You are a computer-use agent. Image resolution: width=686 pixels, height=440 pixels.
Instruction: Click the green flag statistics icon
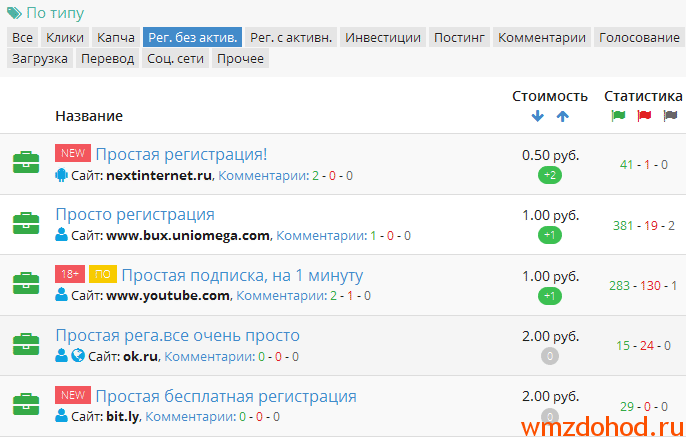[618, 115]
